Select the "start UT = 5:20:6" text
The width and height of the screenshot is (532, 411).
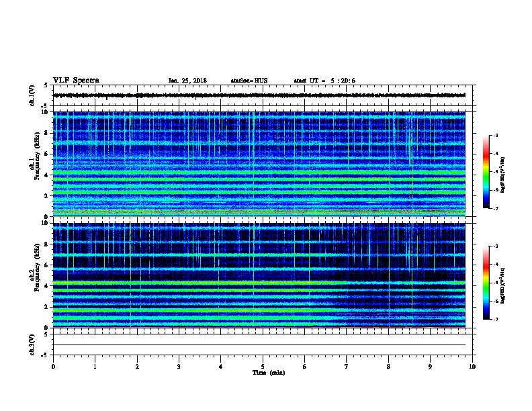[324, 81]
